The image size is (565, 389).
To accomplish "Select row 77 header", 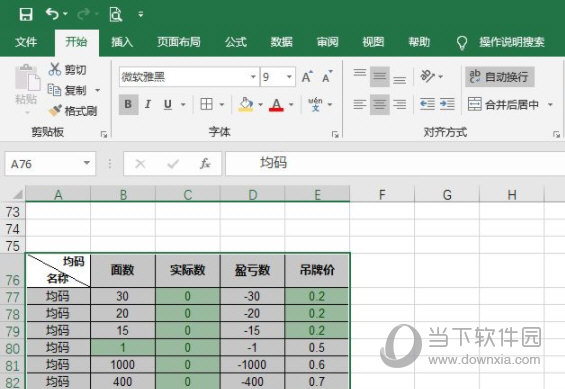I will (13, 297).
